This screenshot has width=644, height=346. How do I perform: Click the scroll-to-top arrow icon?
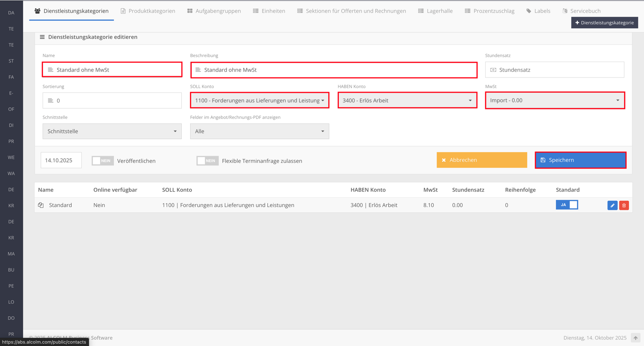(x=635, y=338)
